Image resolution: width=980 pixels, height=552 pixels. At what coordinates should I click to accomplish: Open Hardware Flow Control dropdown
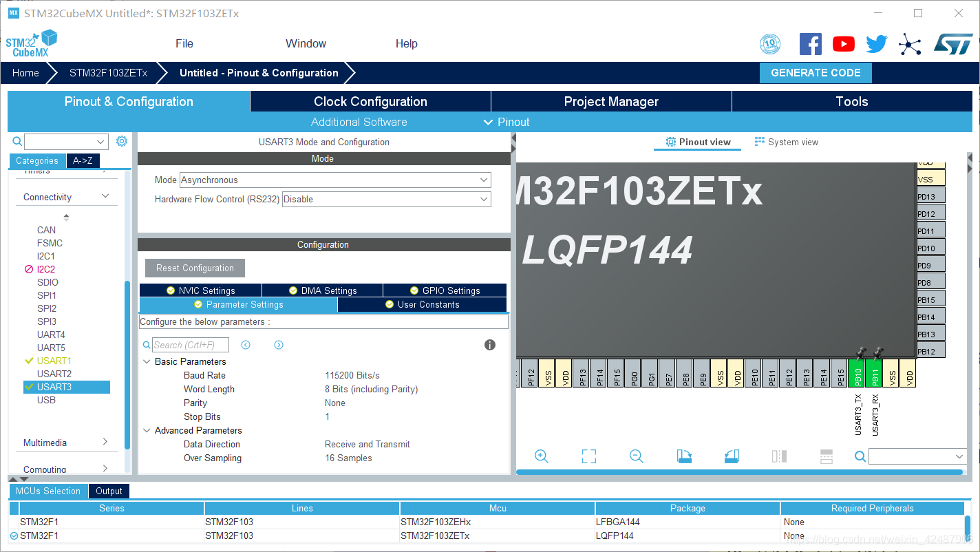[387, 199]
